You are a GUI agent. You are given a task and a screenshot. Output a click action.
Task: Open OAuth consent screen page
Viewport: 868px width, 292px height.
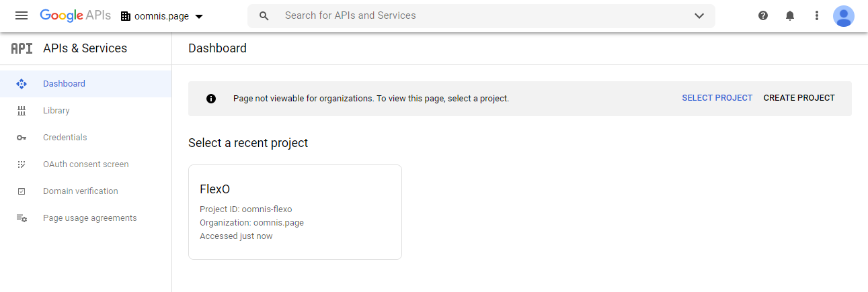pos(86,164)
